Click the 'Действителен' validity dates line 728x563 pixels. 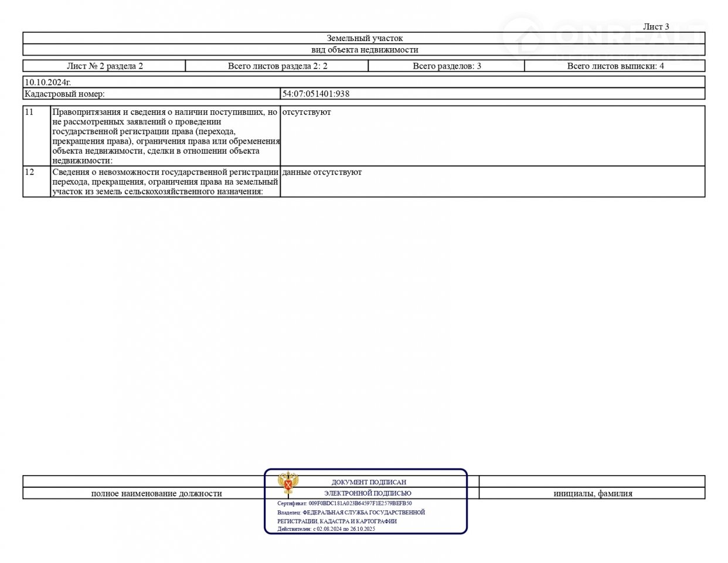(326, 529)
